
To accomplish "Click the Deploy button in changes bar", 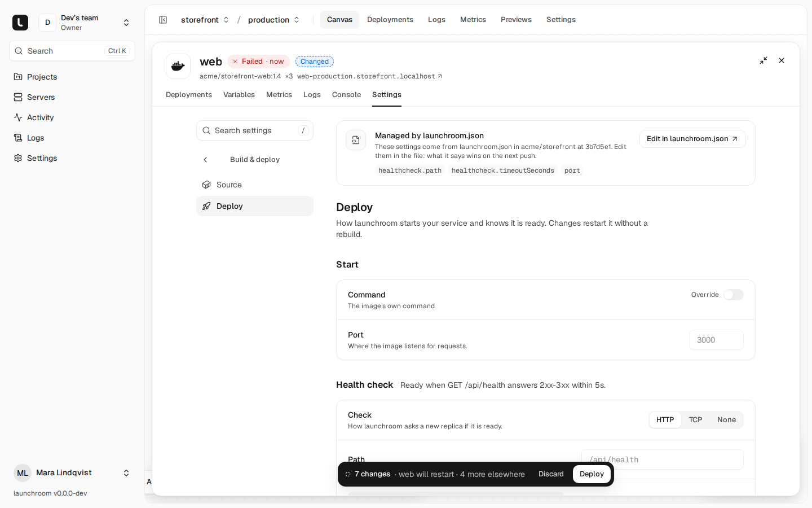I will coord(592,474).
